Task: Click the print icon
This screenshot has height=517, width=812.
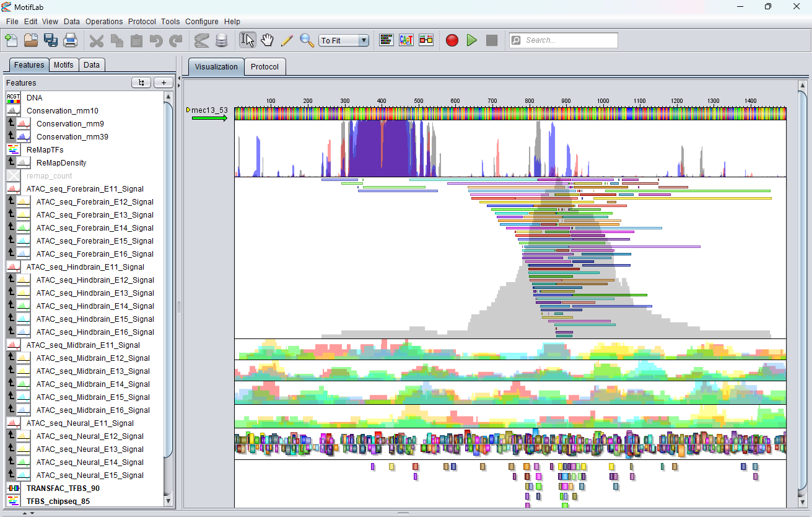Action: click(71, 40)
